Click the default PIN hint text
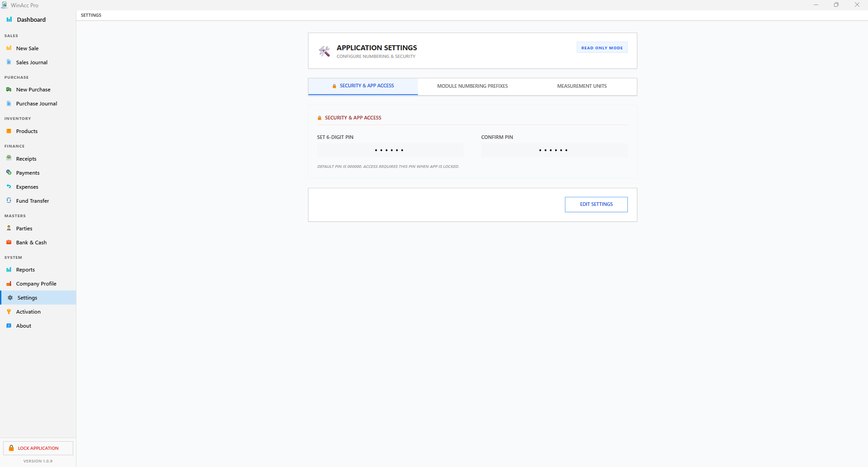The height and width of the screenshot is (467, 868). pos(388,167)
